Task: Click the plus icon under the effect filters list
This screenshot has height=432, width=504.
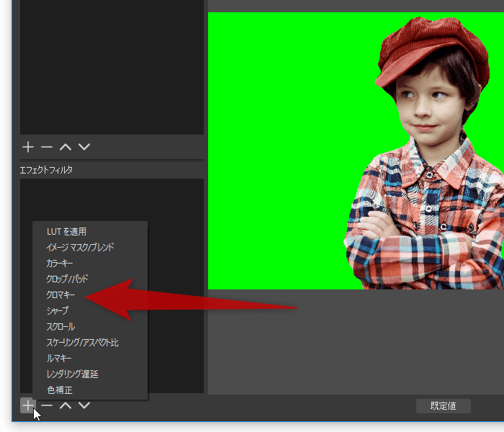Action: (28, 405)
